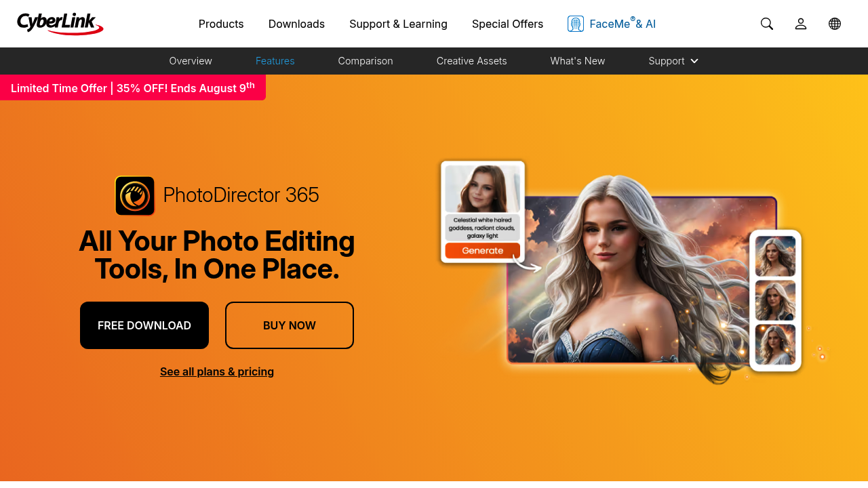The image size is (868, 488).
Task: Click the CyberLink logo
Action: tap(60, 24)
